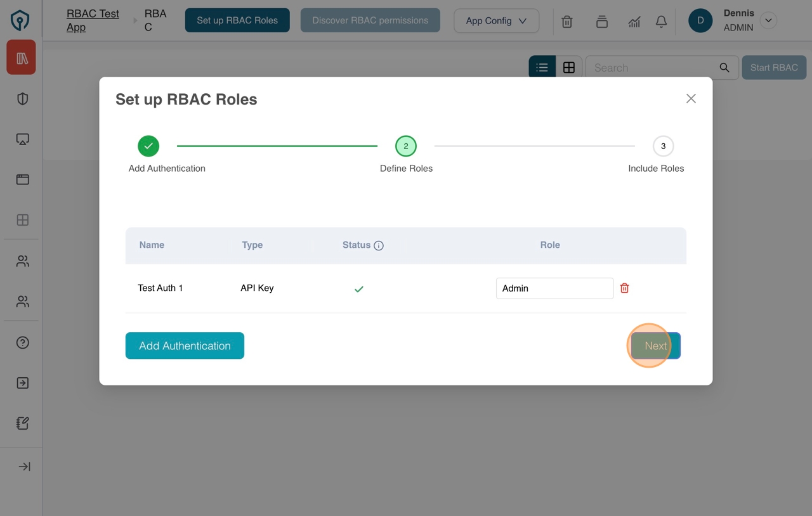Click the trash icon in the top bar

pos(566,21)
